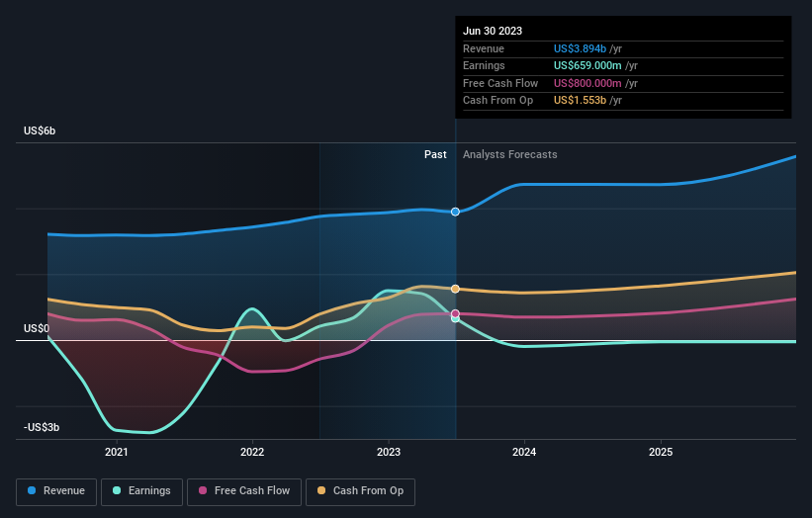Image resolution: width=812 pixels, height=518 pixels.
Task: Click the US$800.000m free cash flow value
Action: pyautogui.click(x=587, y=83)
